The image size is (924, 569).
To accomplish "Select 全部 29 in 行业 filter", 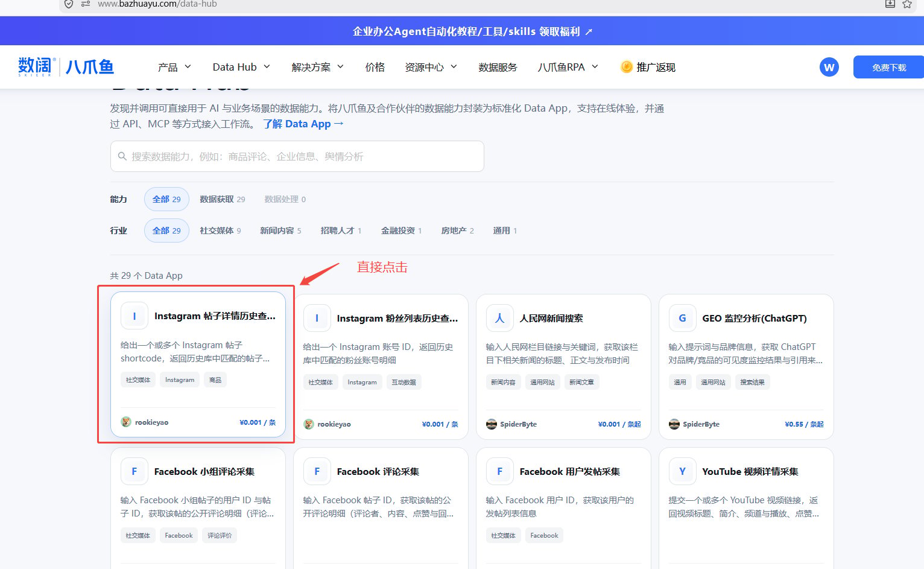I will [166, 230].
